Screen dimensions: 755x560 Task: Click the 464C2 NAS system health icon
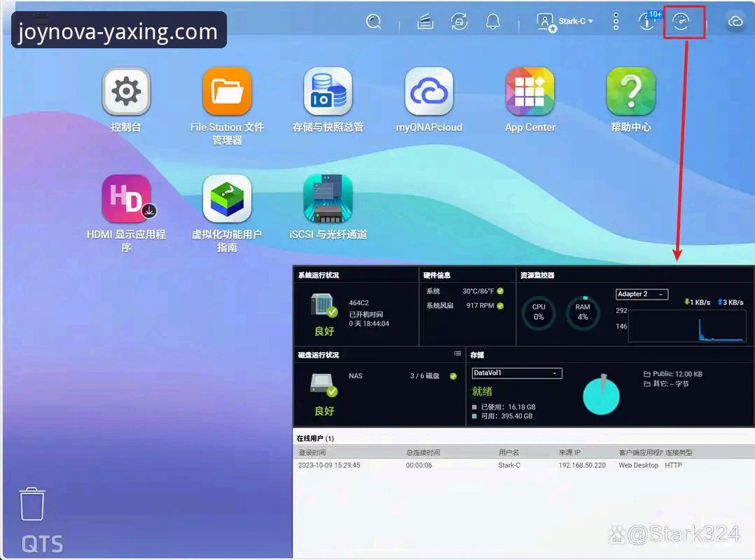coord(324,306)
